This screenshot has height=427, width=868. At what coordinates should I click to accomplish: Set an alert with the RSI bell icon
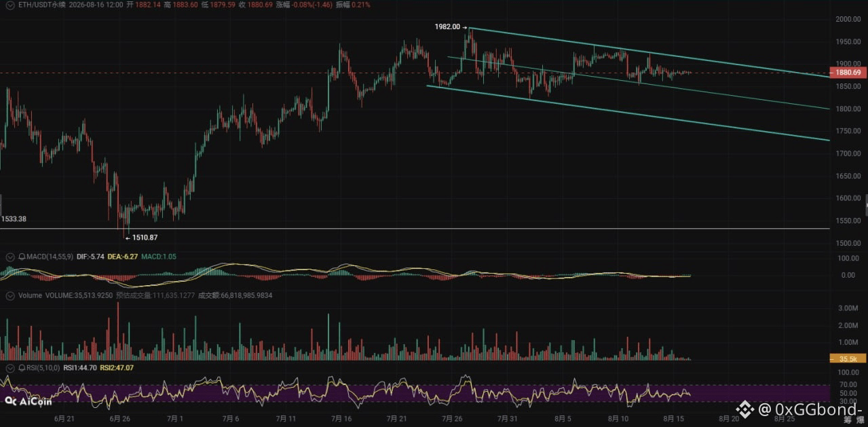click(x=22, y=367)
